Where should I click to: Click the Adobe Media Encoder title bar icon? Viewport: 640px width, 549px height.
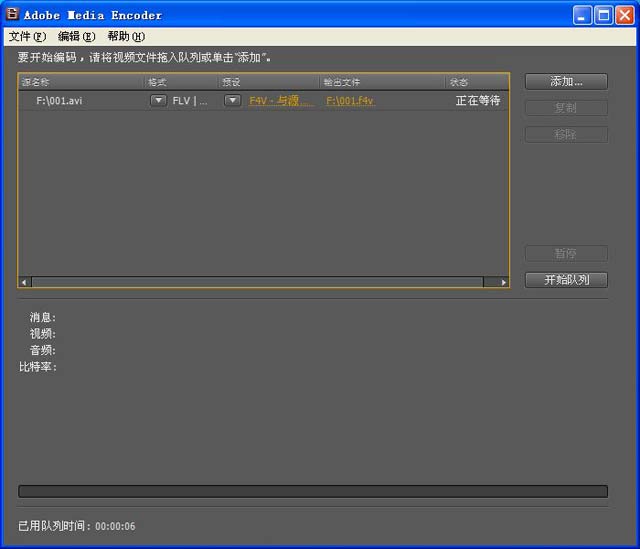[12, 15]
